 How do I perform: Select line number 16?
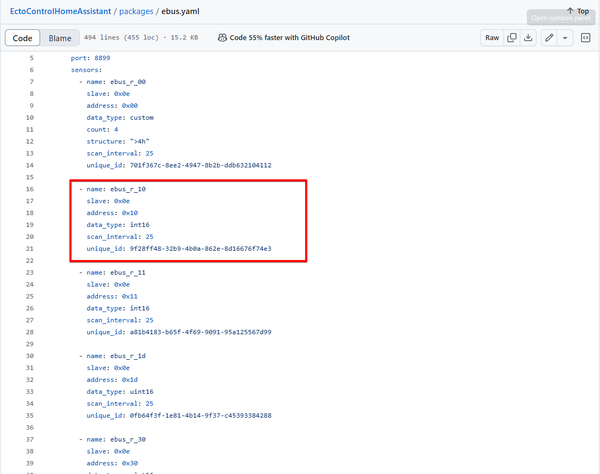[30, 188]
